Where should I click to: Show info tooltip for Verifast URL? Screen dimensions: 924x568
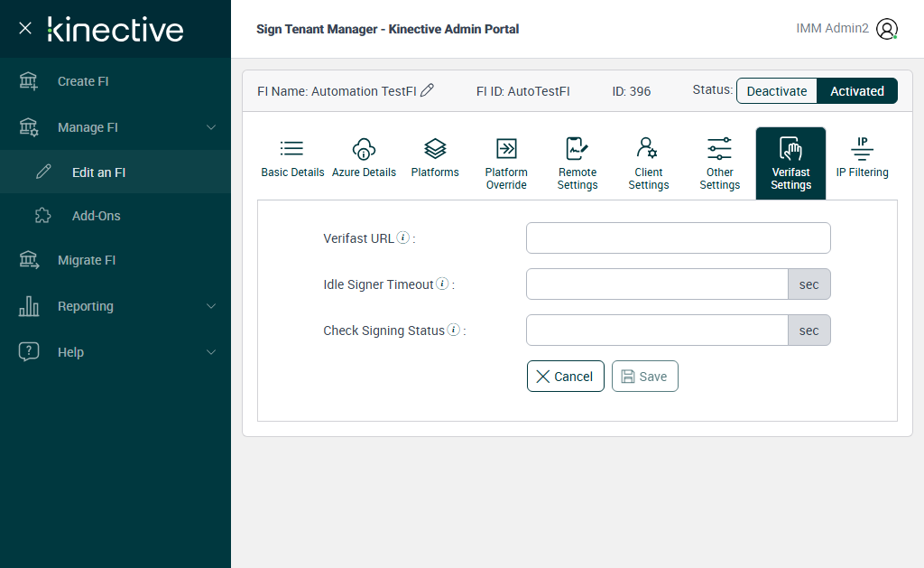tap(403, 237)
